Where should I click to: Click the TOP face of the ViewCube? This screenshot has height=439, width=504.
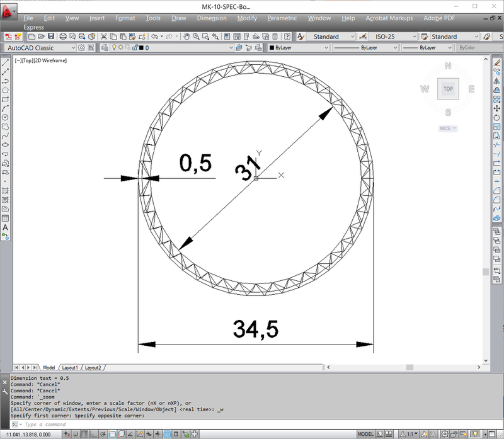point(448,89)
